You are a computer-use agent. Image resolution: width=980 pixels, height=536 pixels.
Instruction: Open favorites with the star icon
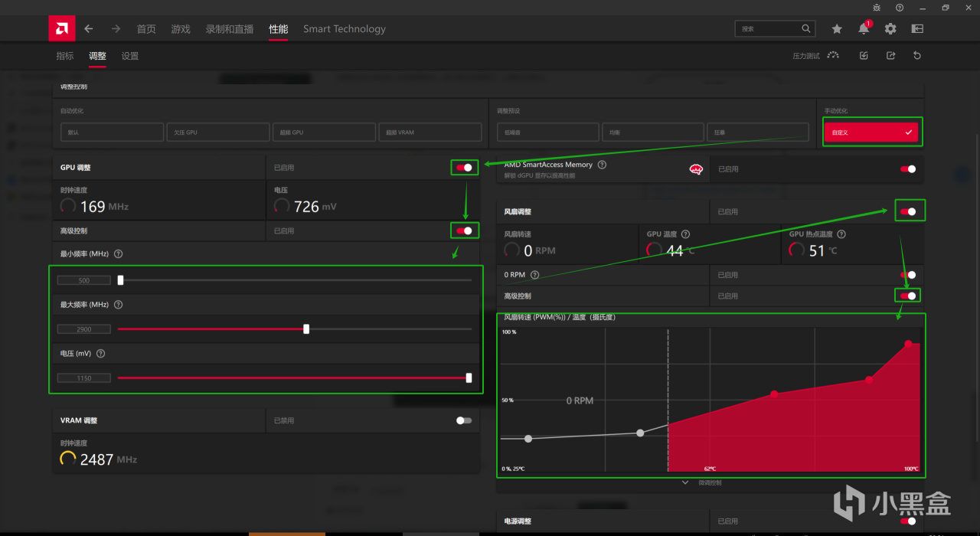tap(837, 29)
